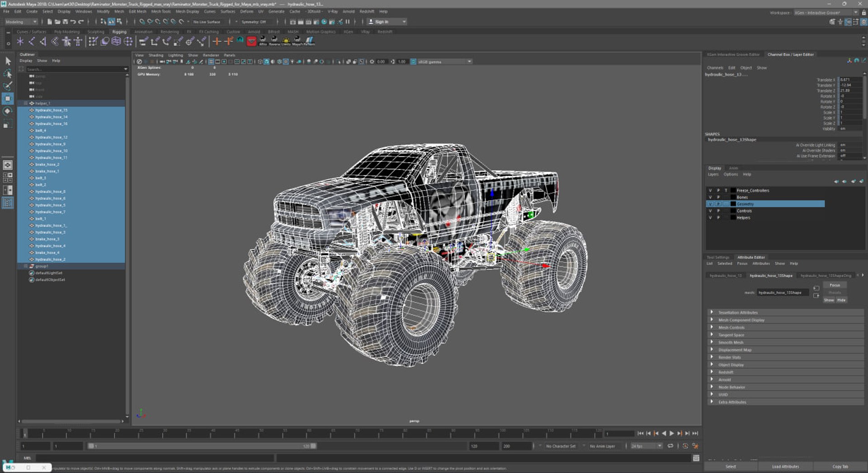Expand the Smooth Mesh section
This screenshot has width=868, height=473.
pos(785,342)
